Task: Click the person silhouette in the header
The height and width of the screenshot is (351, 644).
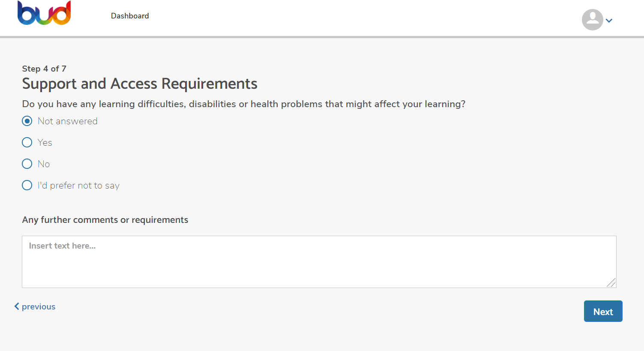Action: click(592, 20)
